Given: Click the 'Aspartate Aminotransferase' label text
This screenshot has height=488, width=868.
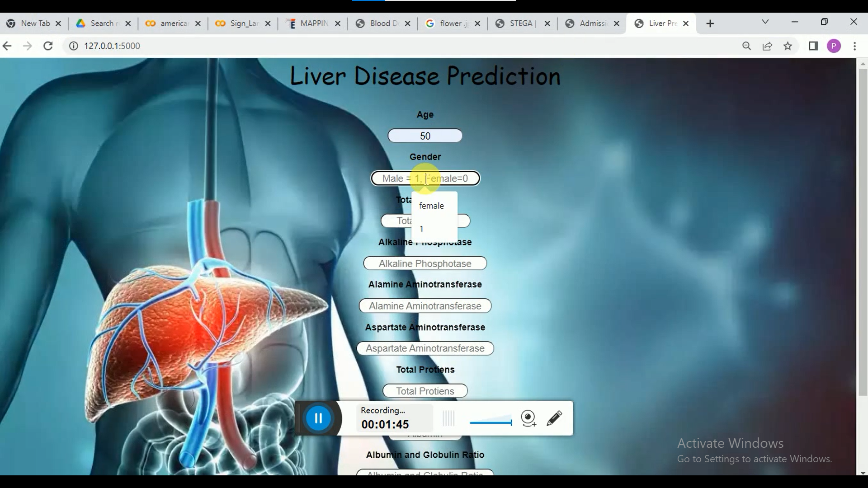Looking at the screenshot, I should [x=425, y=327].
